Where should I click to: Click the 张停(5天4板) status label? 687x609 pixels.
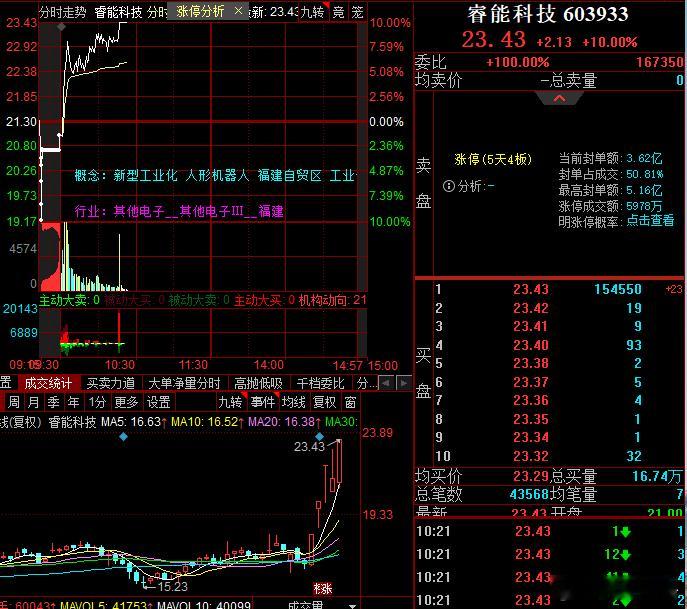[493, 159]
